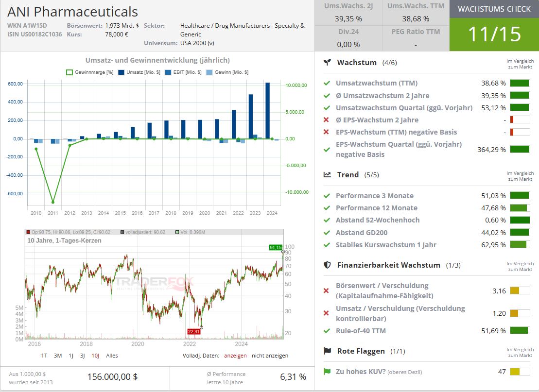
Task: Click the Rule-of-40 TTM value 51,69 %
Action: pos(494,331)
